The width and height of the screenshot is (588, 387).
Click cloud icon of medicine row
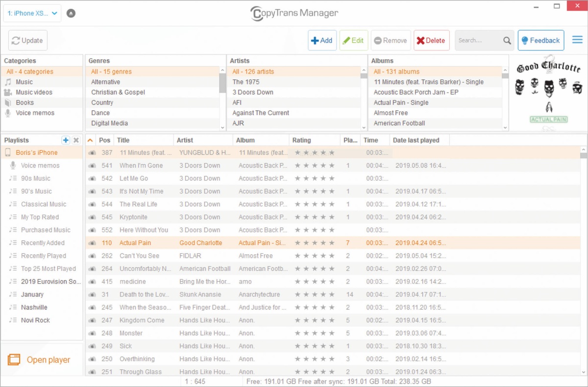92,282
